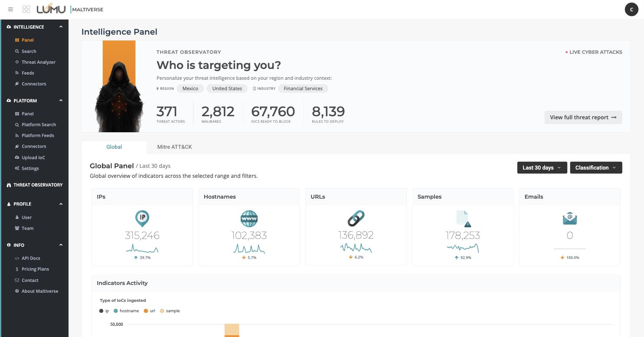The width and height of the screenshot is (644, 337).
Task: Open Threat Analyzer in the sidebar
Action: point(39,62)
